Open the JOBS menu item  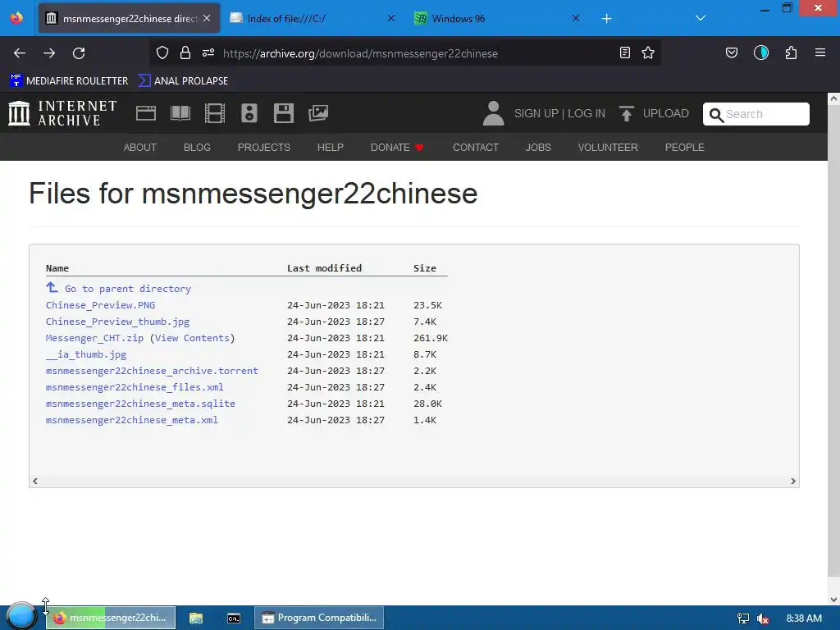(538, 148)
